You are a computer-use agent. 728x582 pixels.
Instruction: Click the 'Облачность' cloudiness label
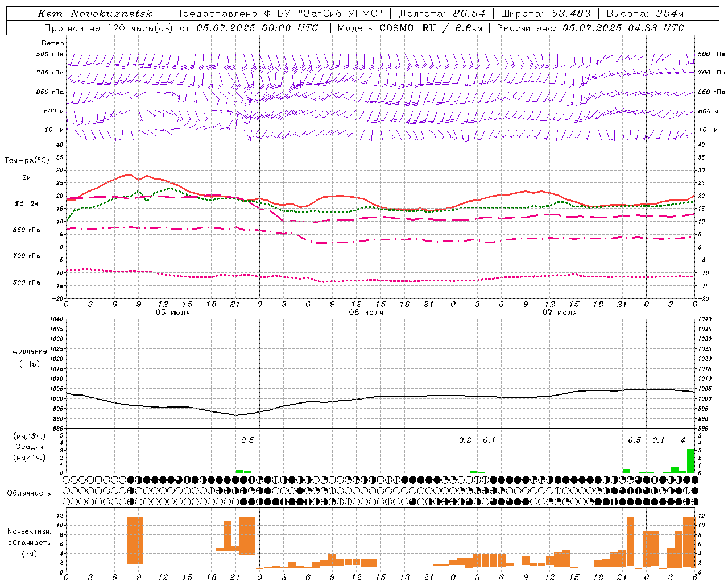[29, 493]
